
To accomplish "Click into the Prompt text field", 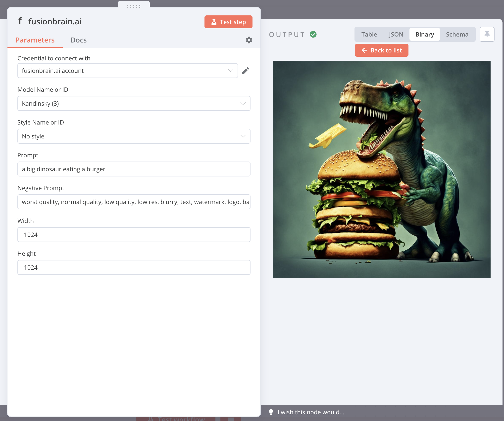I will pos(134,169).
